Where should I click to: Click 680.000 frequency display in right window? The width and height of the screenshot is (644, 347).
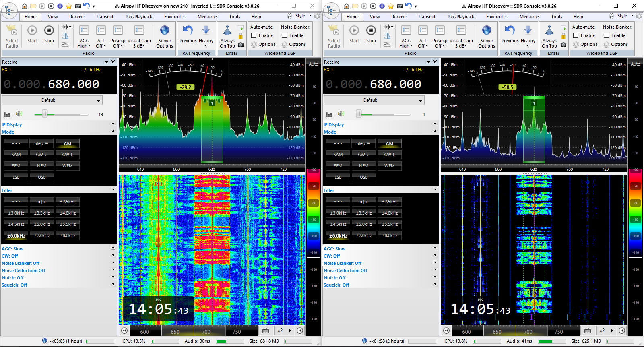click(x=395, y=84)
